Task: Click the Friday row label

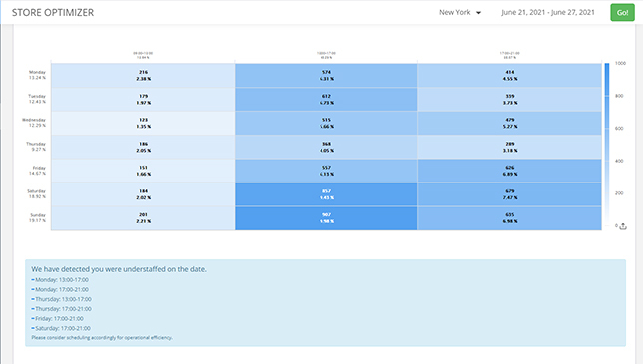Action: point(38,171)
